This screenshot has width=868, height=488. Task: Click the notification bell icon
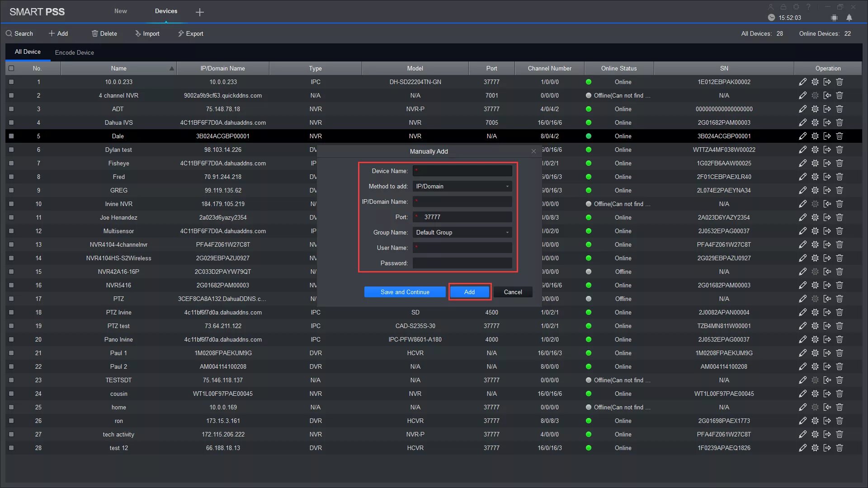point(849,18)
